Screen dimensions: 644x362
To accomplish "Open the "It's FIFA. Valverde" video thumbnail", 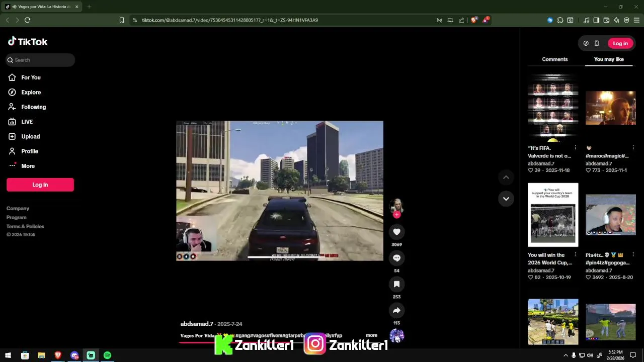I will coord(553,108).
